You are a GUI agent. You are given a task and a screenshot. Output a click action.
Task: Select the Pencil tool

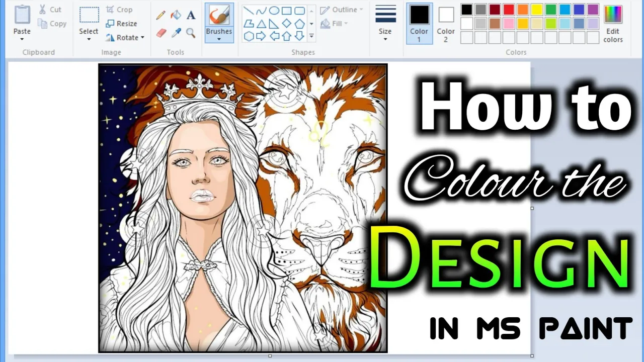point(161,15)
